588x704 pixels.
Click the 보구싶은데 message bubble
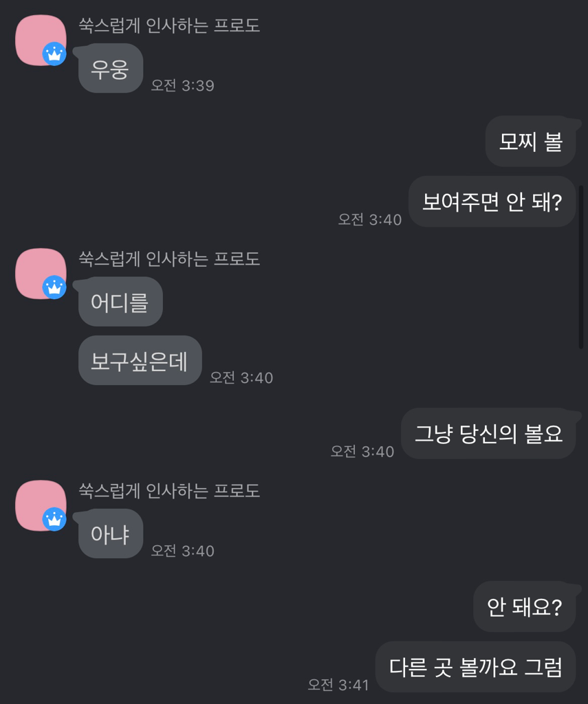(x=140, y=360)
